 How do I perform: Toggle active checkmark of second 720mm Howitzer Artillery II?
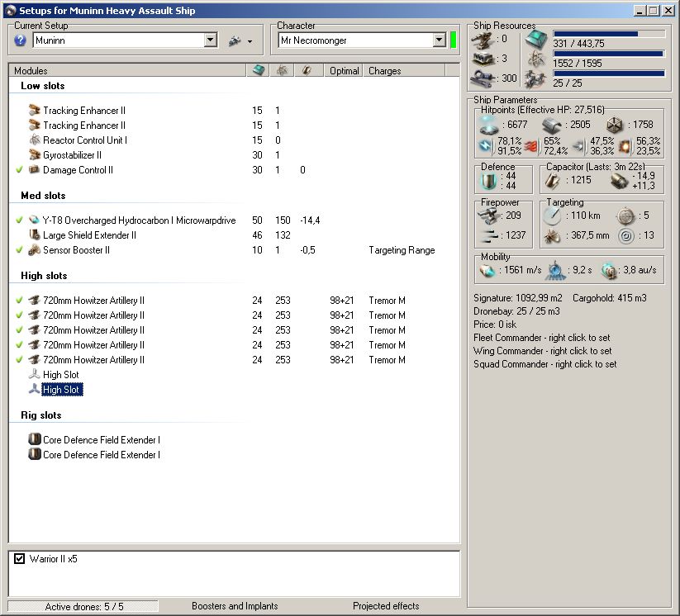19,315
